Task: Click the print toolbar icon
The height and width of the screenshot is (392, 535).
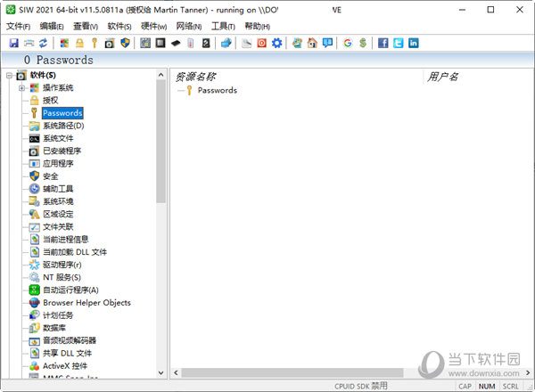Action: pos(29,43)
